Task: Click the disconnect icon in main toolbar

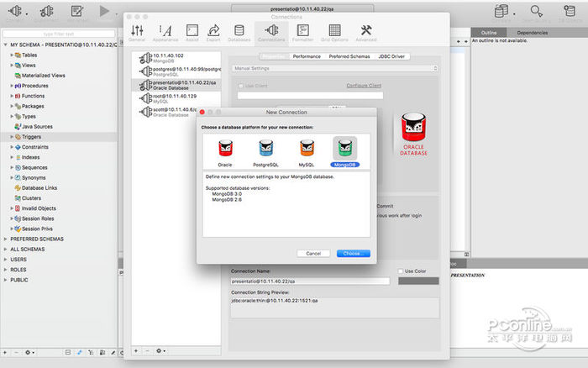Action: point(46,11)
